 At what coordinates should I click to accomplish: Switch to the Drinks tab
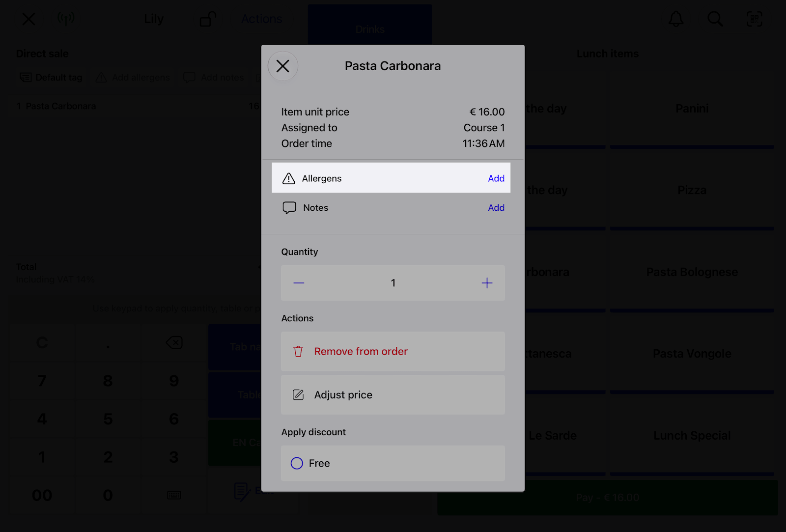point(370,25)
